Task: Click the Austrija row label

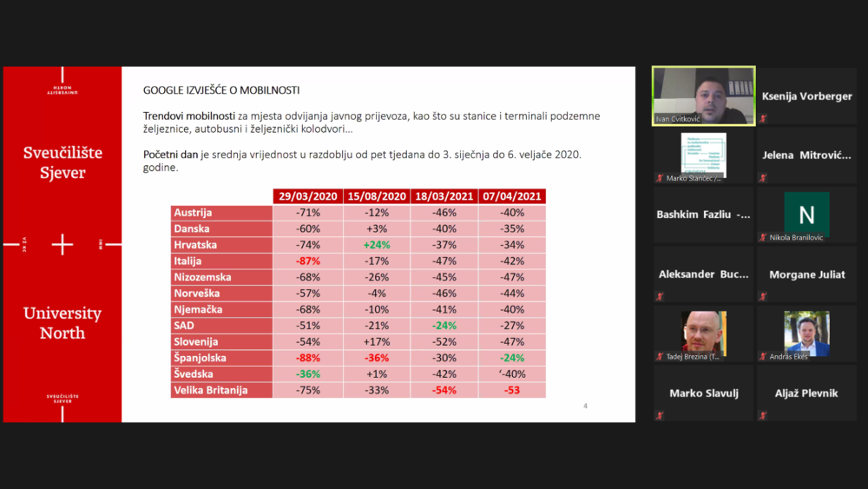Action: (x=221, y=213)
